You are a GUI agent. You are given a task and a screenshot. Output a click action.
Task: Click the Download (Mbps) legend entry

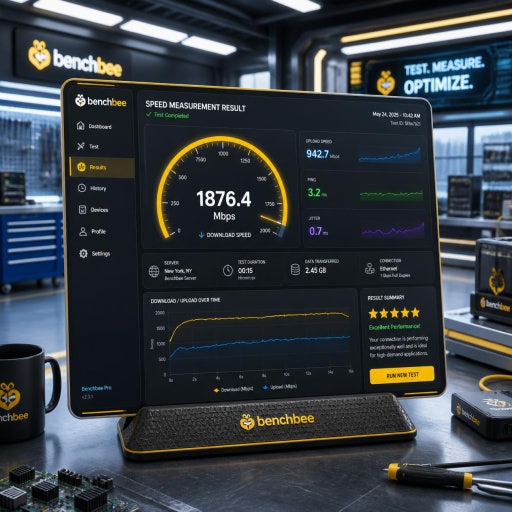click(x=233, y=389)
